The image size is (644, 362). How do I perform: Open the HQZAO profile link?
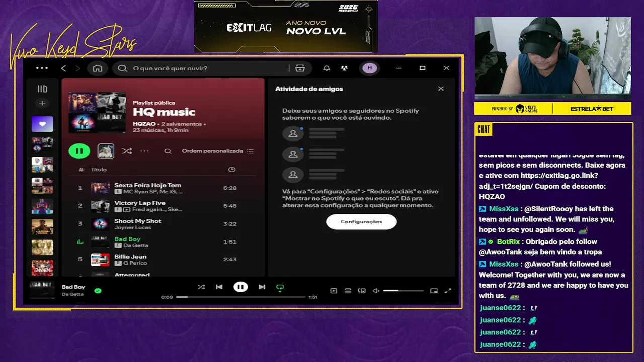click(144, 124)
